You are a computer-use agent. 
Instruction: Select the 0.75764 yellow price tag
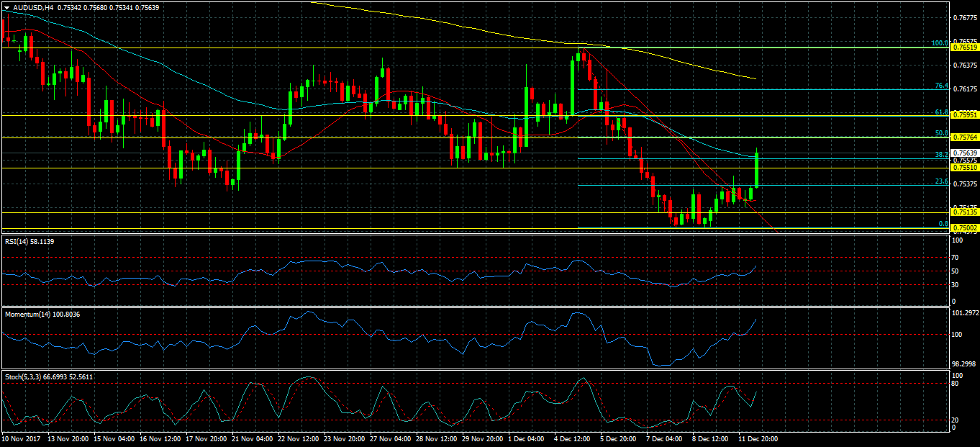(x=964, y=137)
